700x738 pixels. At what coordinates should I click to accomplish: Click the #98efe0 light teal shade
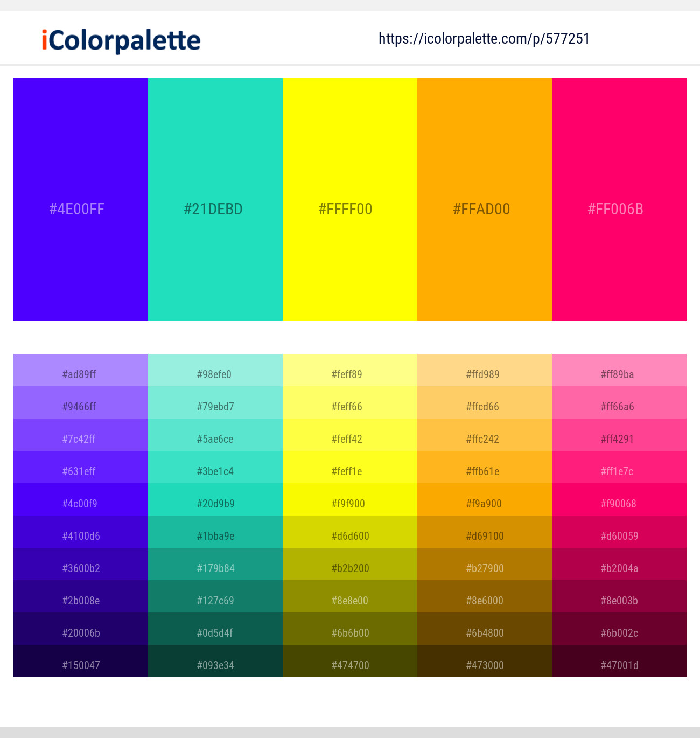215,374
